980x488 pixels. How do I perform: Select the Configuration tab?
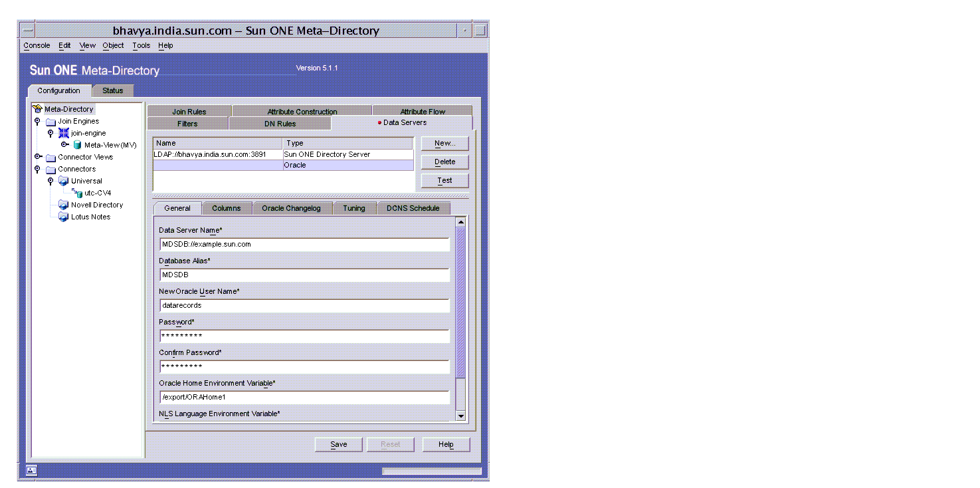coord(58,91)
